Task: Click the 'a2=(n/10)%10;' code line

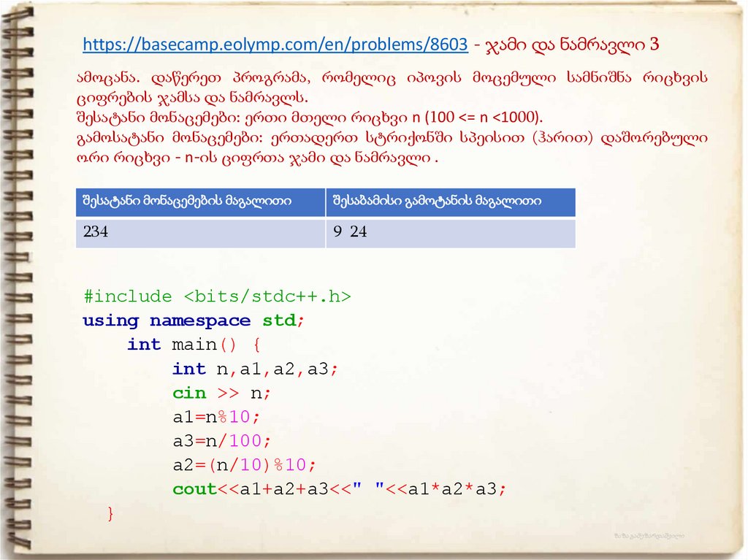Action: pos(244,464)
